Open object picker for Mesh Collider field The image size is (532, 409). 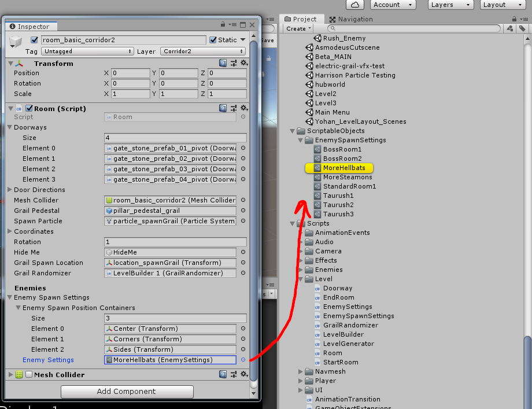point(243,200)
